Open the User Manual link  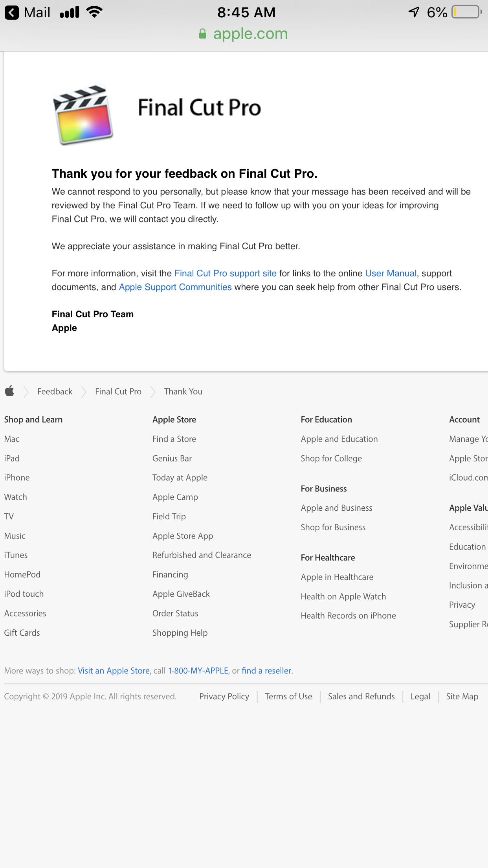click(391, 273)
